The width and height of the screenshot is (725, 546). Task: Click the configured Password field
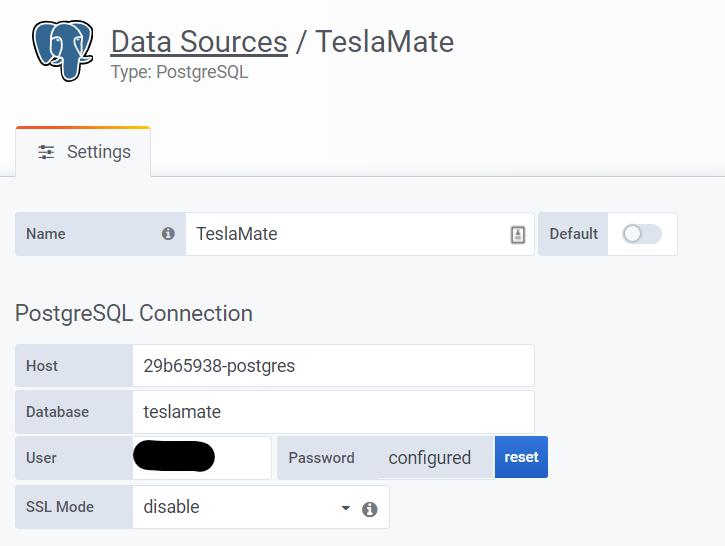pyautogui.click(x=429, y=458)
